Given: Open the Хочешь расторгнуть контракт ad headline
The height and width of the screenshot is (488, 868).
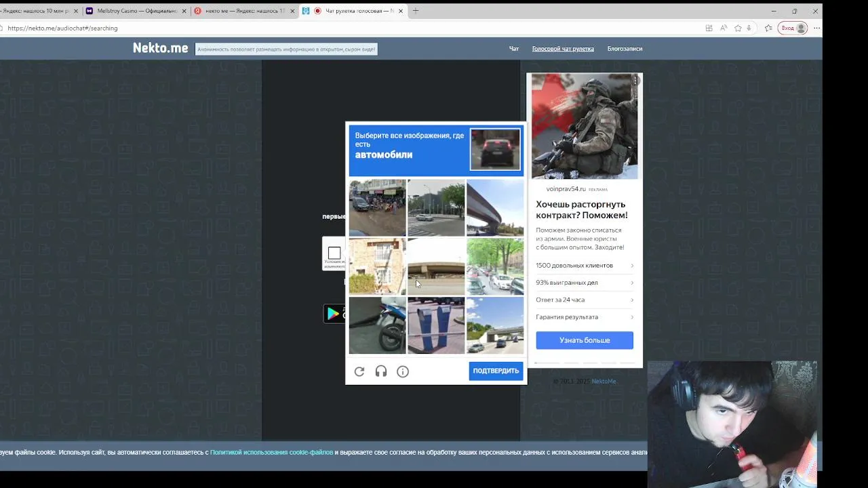Looking at the screenshot, I should point(582,209).
